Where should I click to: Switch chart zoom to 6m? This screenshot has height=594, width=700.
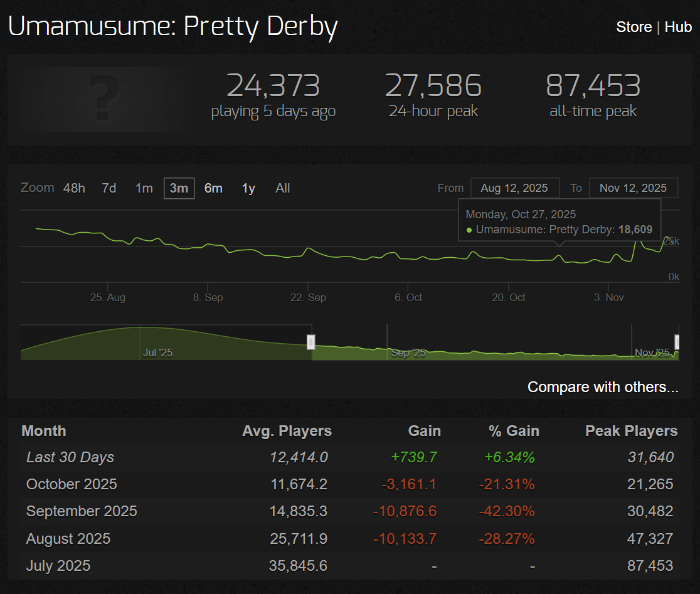213,188
